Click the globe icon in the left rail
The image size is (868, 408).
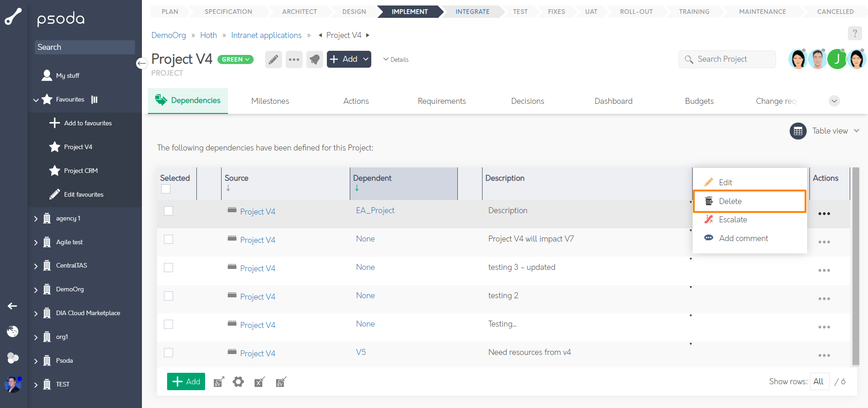[13, 331]
